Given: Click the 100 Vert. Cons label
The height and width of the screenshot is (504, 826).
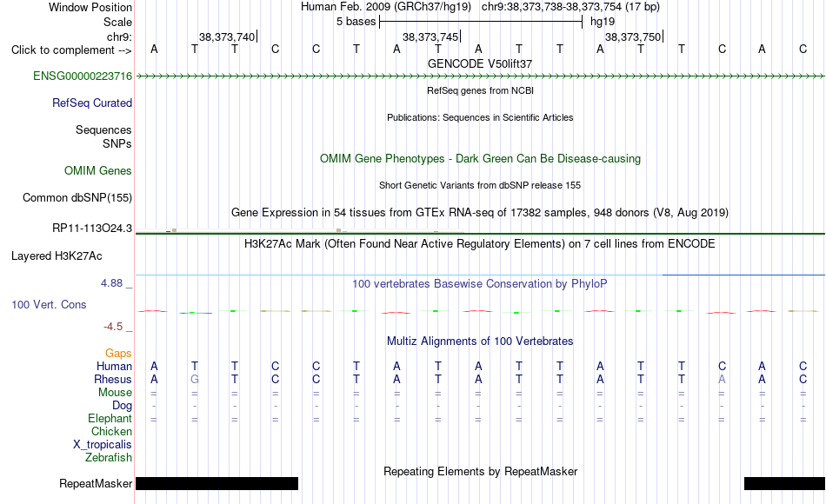Looking at the screenshot, I should 49,304.
